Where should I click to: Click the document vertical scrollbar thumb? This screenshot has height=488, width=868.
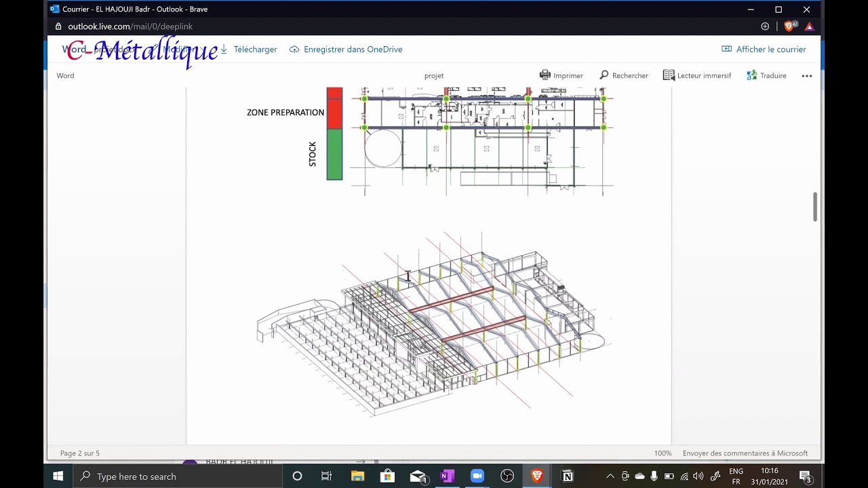click(x=815, y=207)
